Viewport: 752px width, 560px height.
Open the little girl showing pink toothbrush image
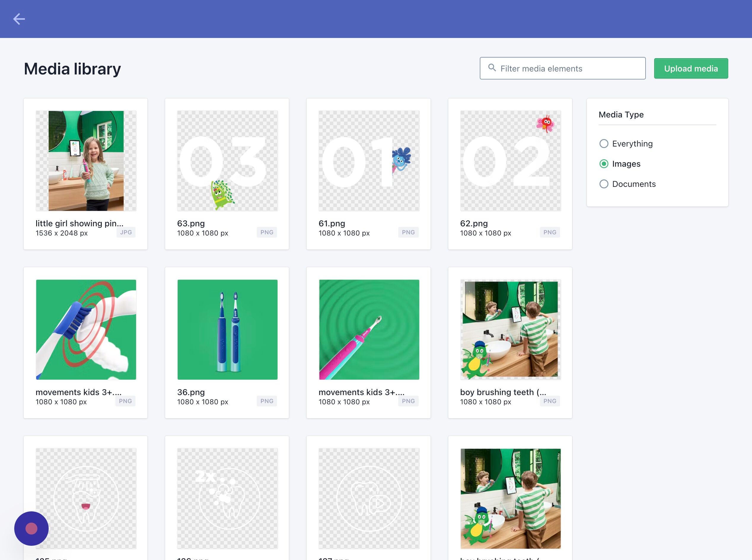86,161
